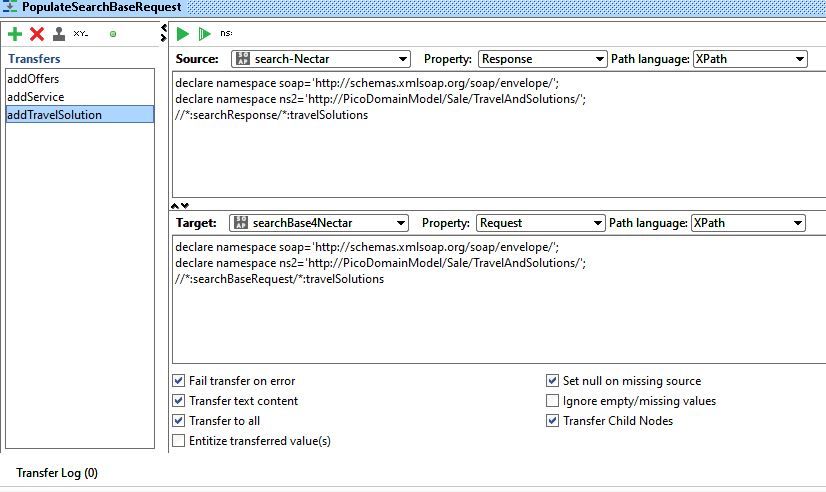The height and width of the screenshot is (492, 826).
Task: Open the Transfer Log (0) tab
Action: pyautogui.click(x=57, y=473)
